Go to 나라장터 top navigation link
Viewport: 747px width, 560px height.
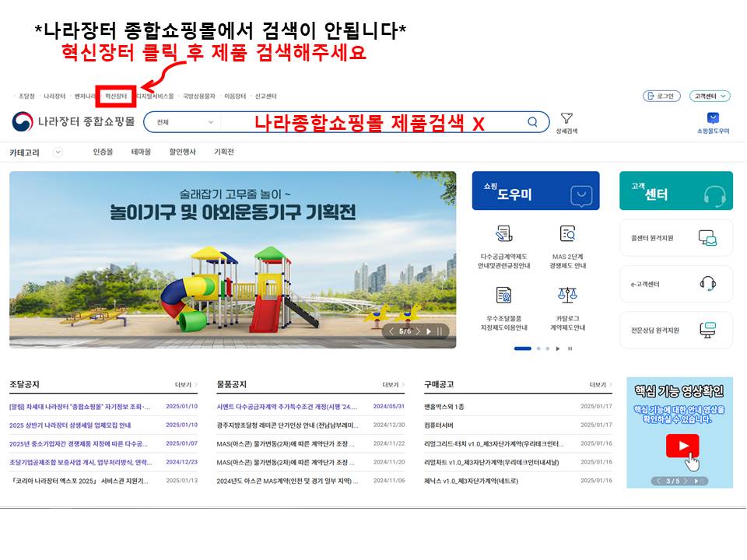[x=54, y=96]
